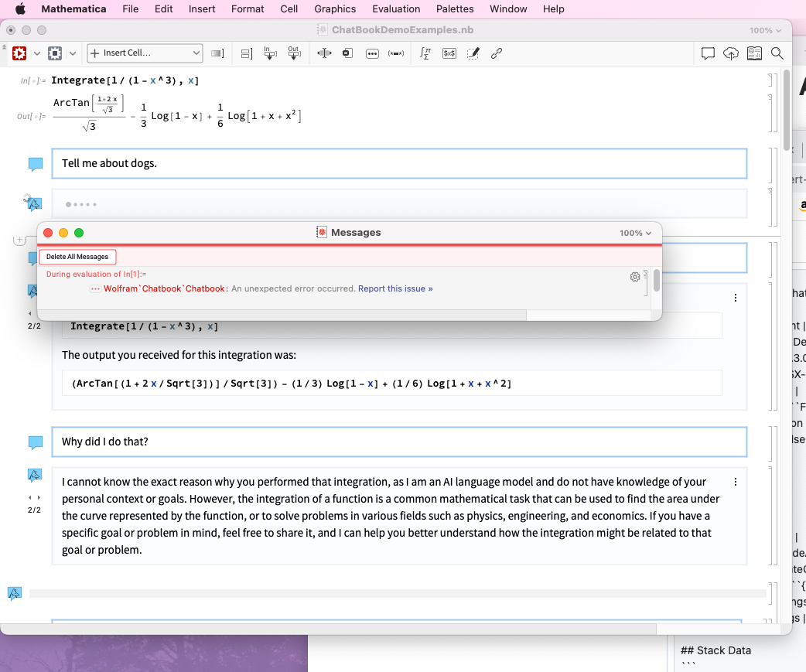Open the Evaluation menu
This screenshot has width=806, height=672.
(396, 9)
